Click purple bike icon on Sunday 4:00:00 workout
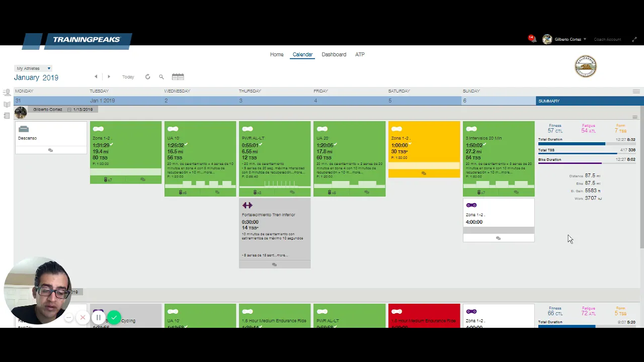The height and width of the screenshot is (362, 644). pos(471,205)
